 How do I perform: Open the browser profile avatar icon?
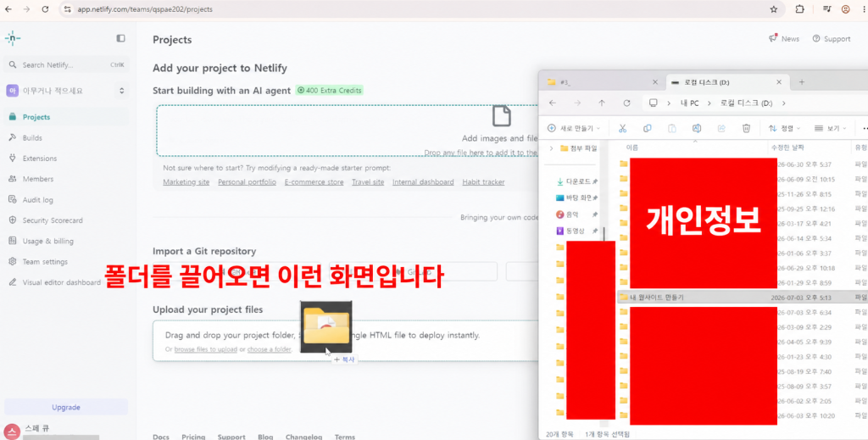click(845, 9)
